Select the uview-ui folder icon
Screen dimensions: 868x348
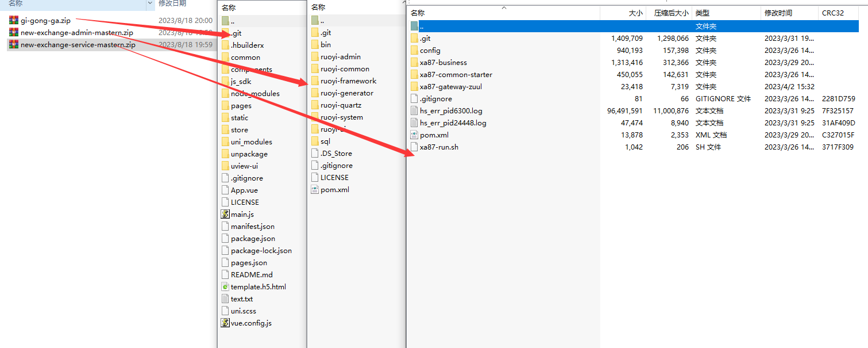pos(225,166)
